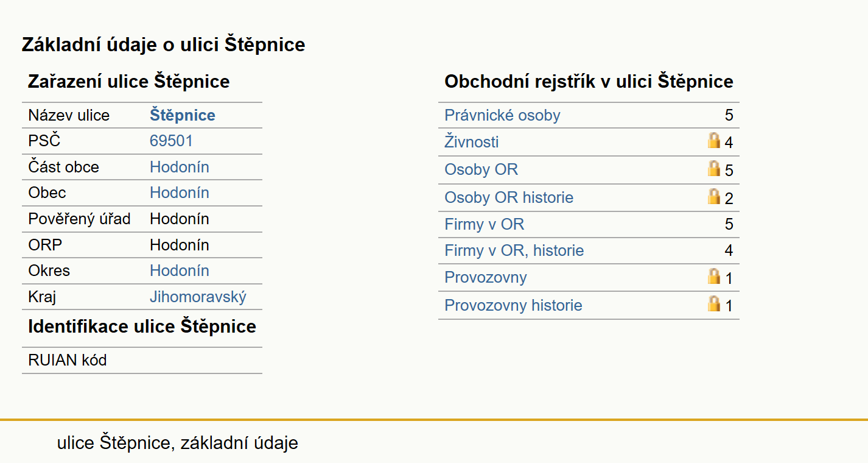The height and width of the screenshot is (463, 868).
Task: Click the lock icon in Provozovny historie row
Action: [x=713, y=304]
